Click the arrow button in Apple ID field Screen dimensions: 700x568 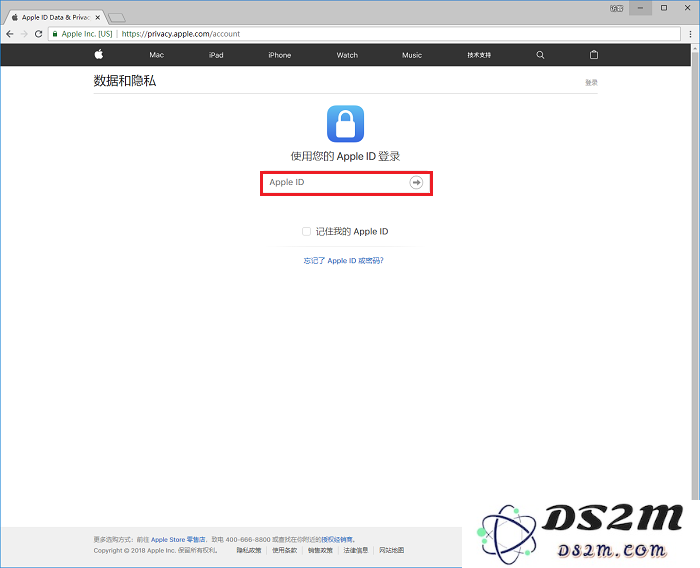pos(416,183)
